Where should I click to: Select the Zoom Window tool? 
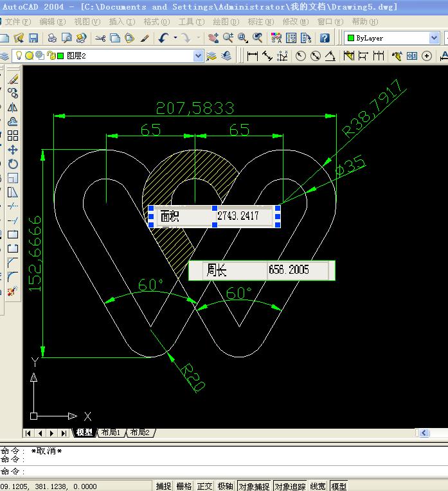coord(242,38)
